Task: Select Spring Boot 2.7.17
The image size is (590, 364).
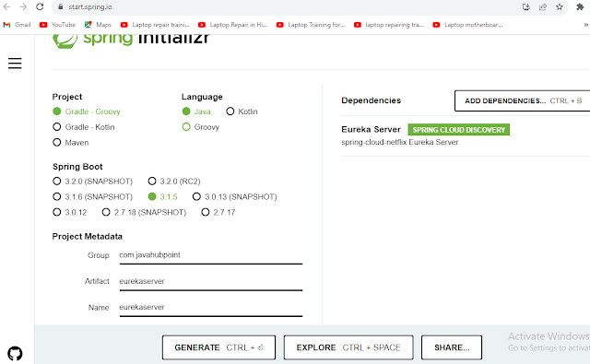Action: pos(218,213)
